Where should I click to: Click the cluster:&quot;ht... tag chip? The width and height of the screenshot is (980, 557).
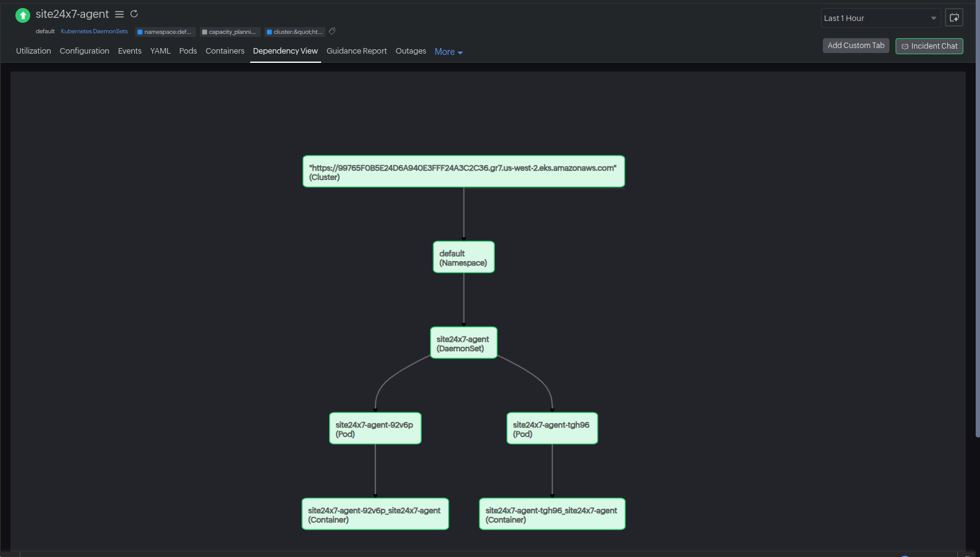pos(295,32)
